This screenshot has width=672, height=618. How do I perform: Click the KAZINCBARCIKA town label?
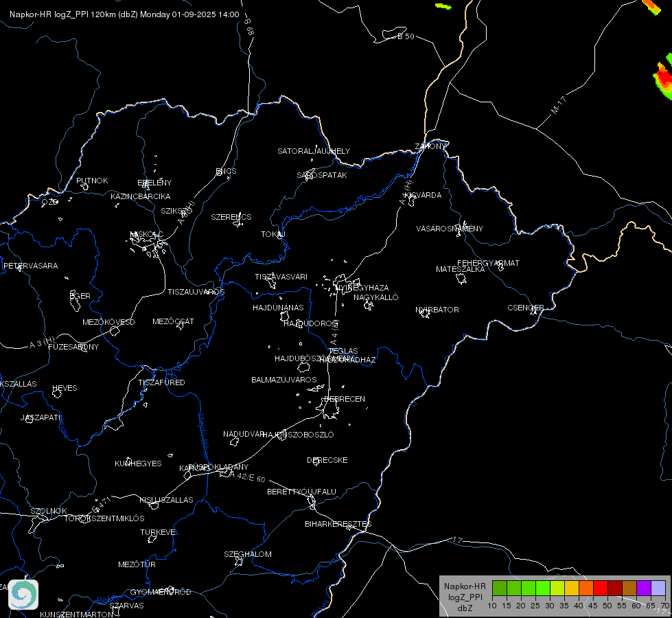(141, 196)
